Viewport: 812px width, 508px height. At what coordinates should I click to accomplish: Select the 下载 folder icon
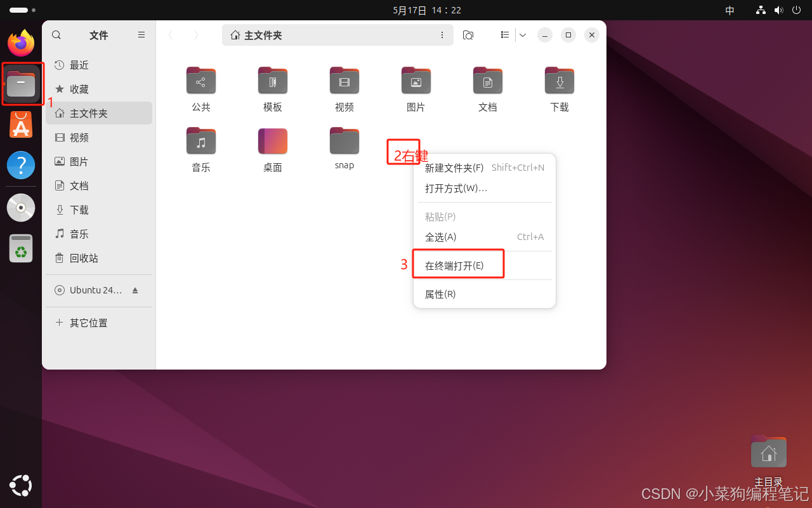[x=560, y=81]
